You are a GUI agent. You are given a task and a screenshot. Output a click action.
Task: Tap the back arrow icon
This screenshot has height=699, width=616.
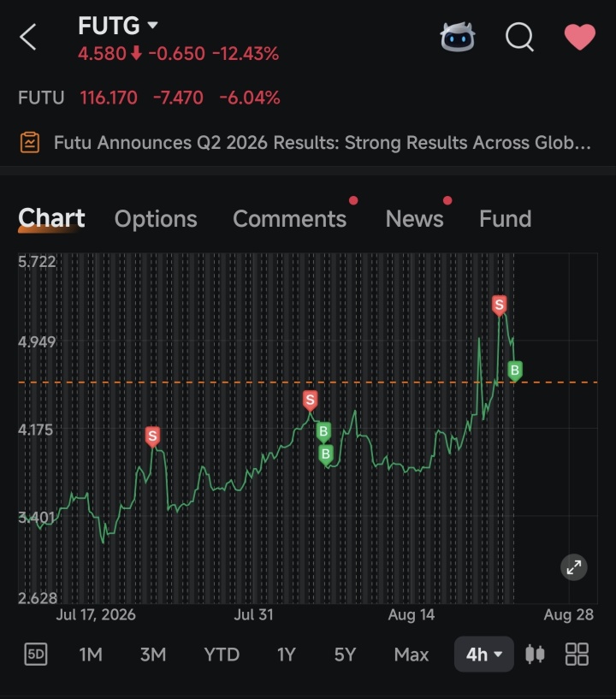pyautogui.click(x=28, y=37)
